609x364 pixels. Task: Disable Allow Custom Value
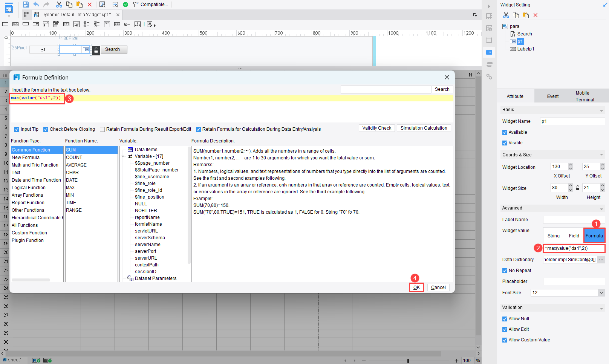[505, 340]
